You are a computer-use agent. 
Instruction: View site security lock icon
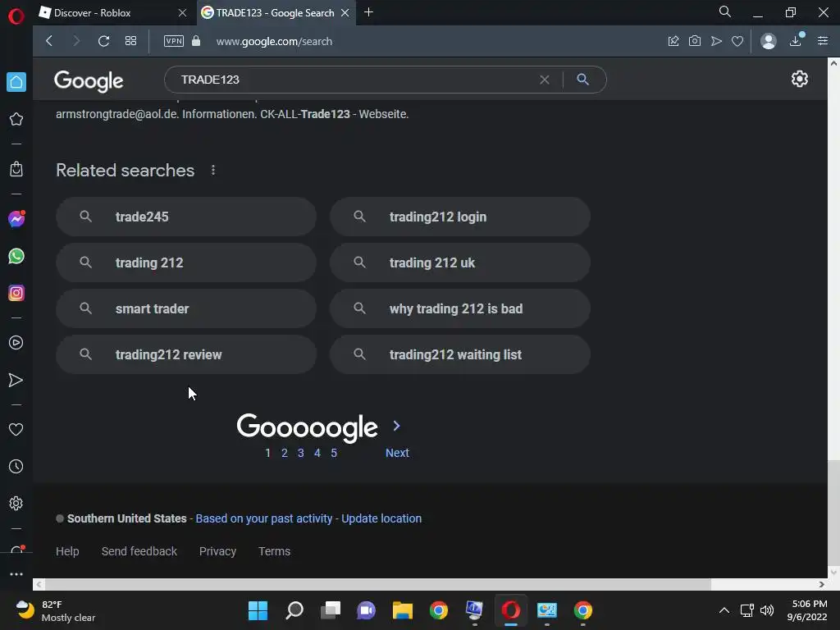pos(196,41)
